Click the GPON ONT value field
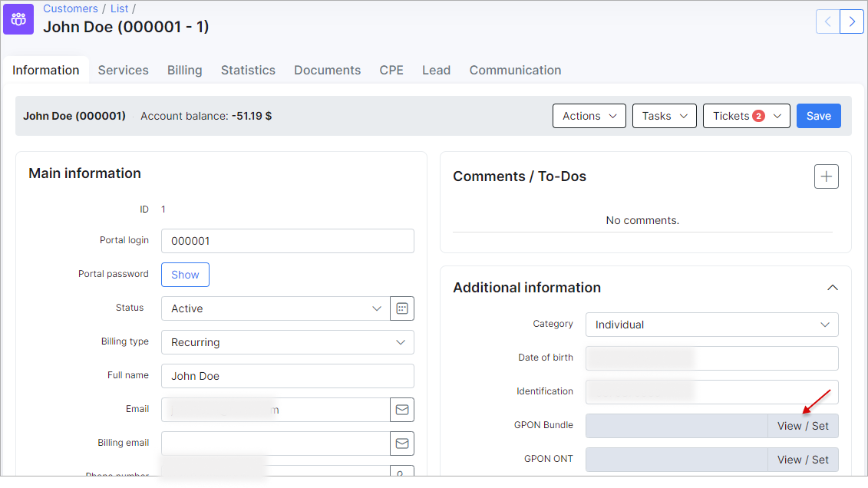This screenshot has height=488, width=868. (x=676, y=460)
